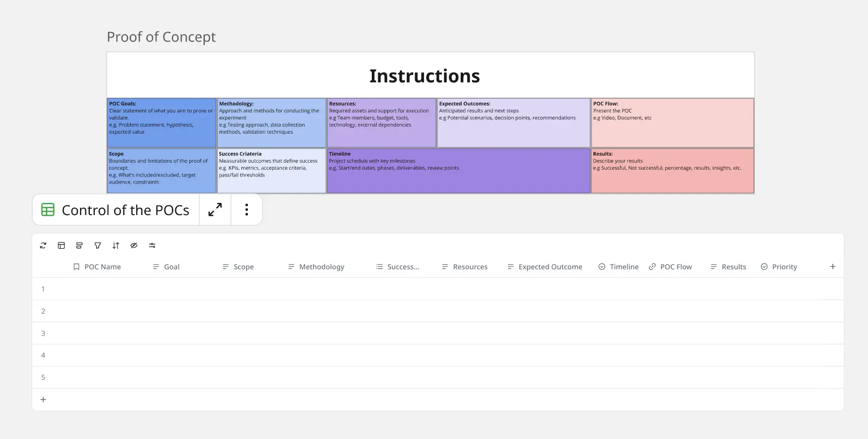
Task: Click the sort arrows icon
Action: (x=116, y=245)
